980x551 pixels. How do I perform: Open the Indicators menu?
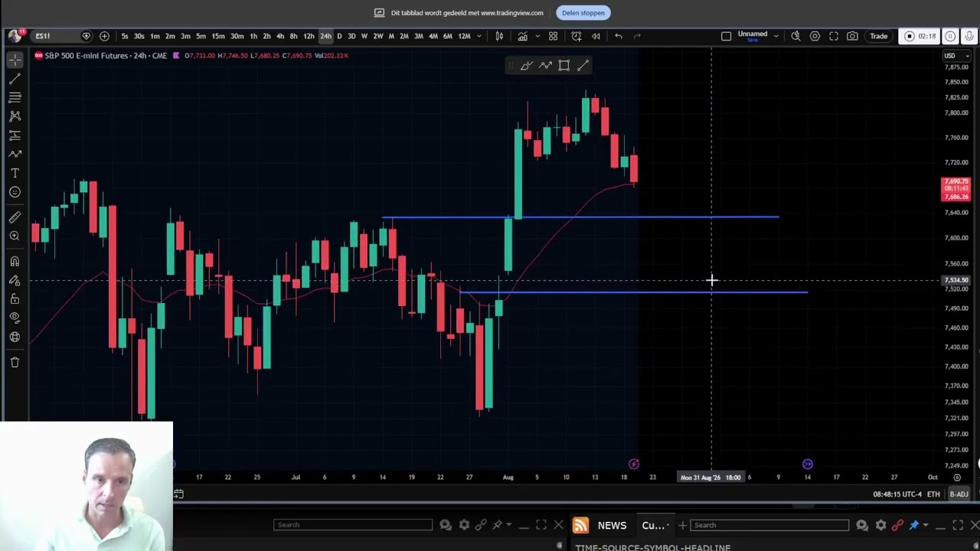[522, 36]
